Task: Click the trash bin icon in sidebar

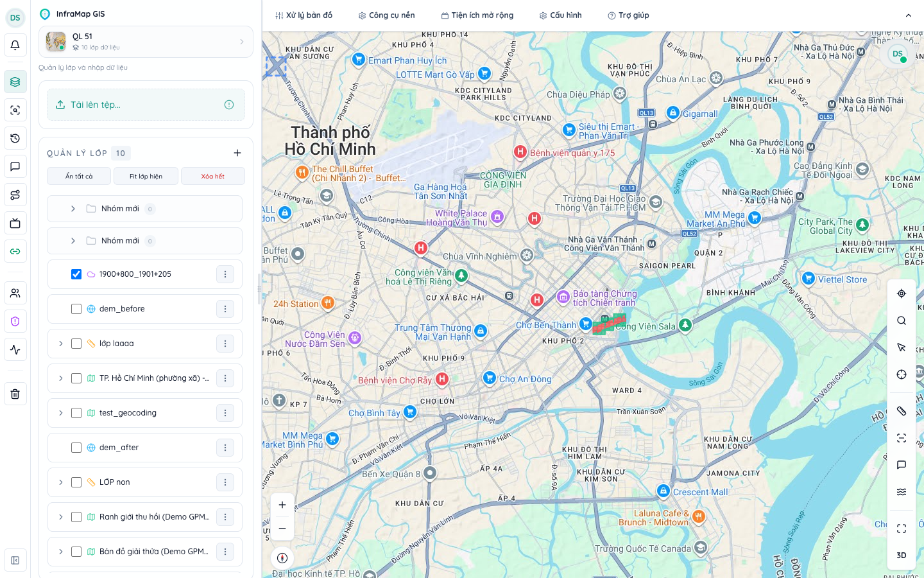Action: [x=15, y=394]
